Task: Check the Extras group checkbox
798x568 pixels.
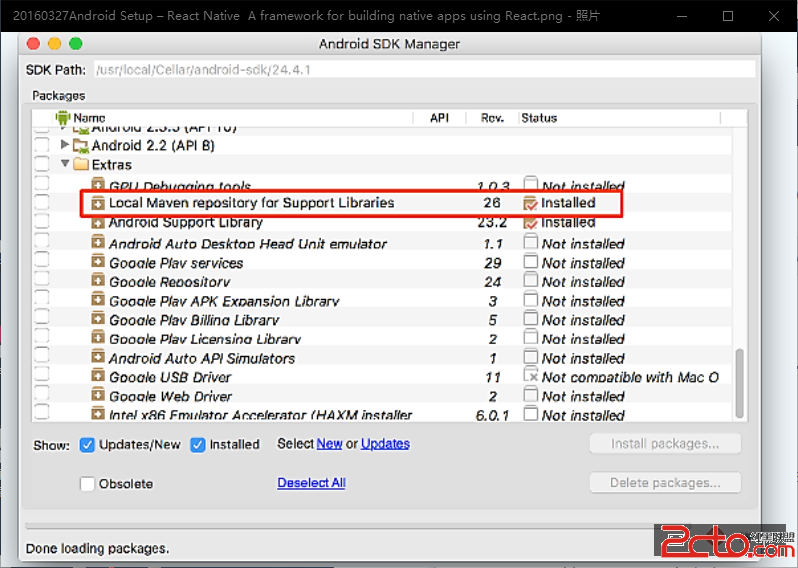Action: coord(42,164)
